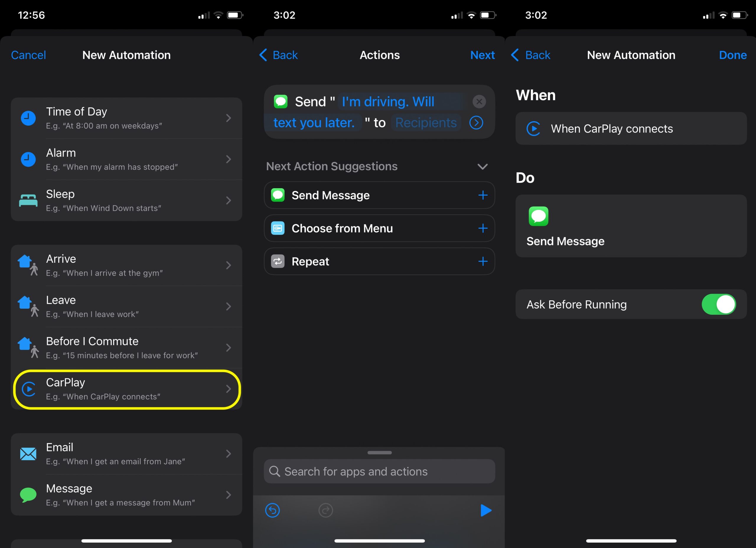Open Sleep row chevron
This screenshot has width=756, height=548.
click(x=228, y=200)
